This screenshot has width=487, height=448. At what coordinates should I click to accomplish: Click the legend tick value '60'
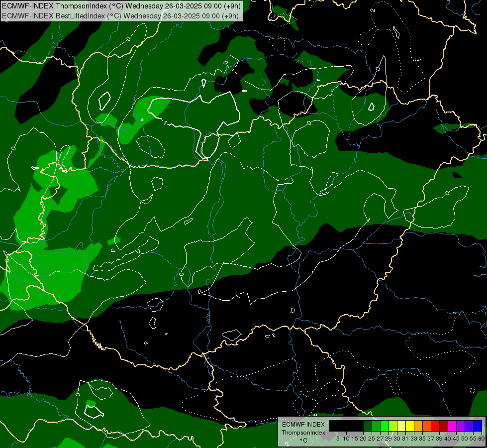click(482, 439)
